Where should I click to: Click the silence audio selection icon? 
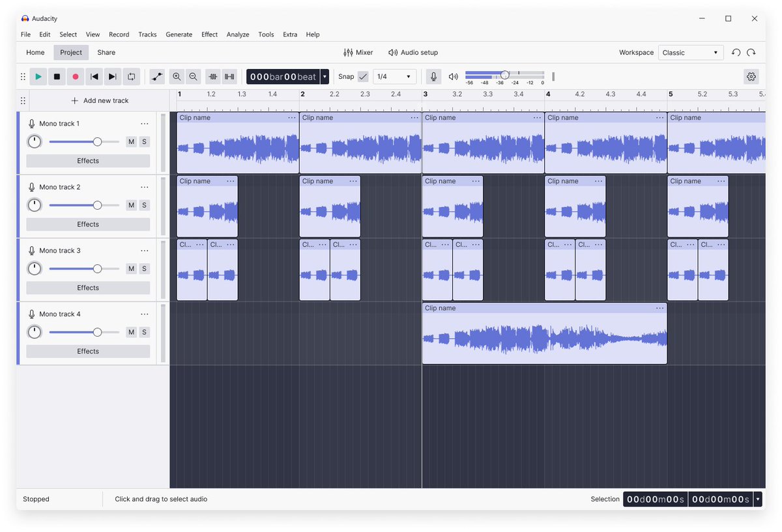[x=229, y=77]
